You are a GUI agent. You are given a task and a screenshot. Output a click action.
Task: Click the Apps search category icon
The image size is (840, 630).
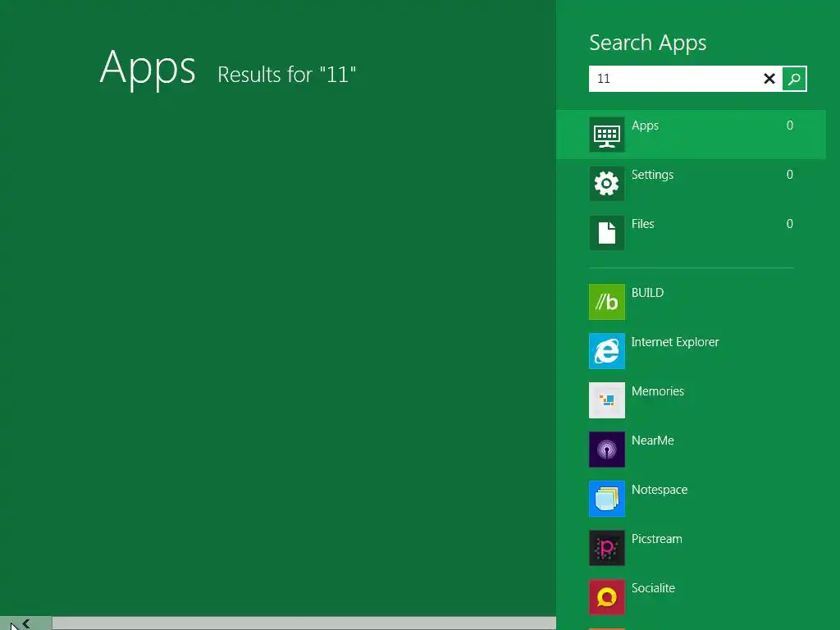(606, 135)
